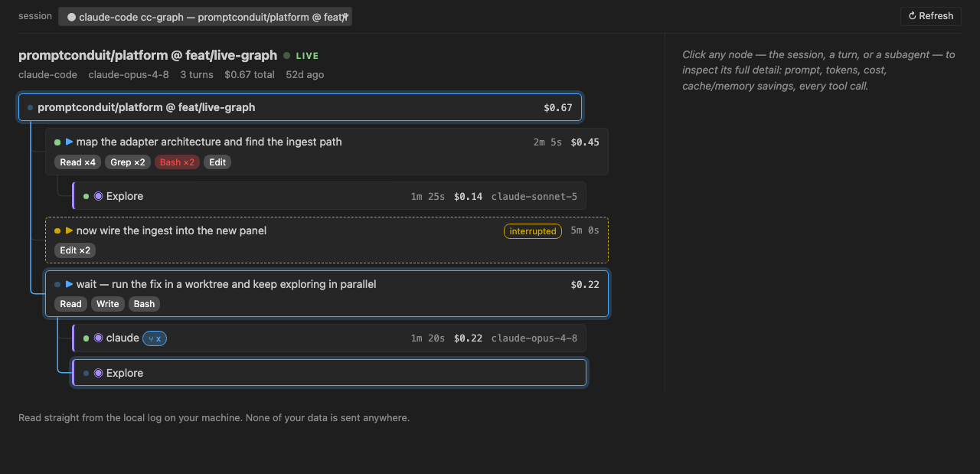
Task: Select the turn 'wait — run the fix in a worktree'
Action: click(327, 293)
